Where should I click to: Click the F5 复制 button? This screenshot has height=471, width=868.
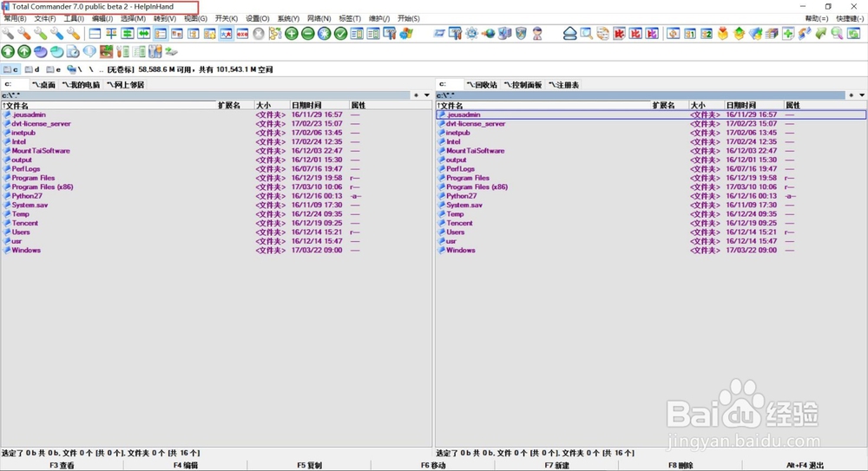coord(310,466)
